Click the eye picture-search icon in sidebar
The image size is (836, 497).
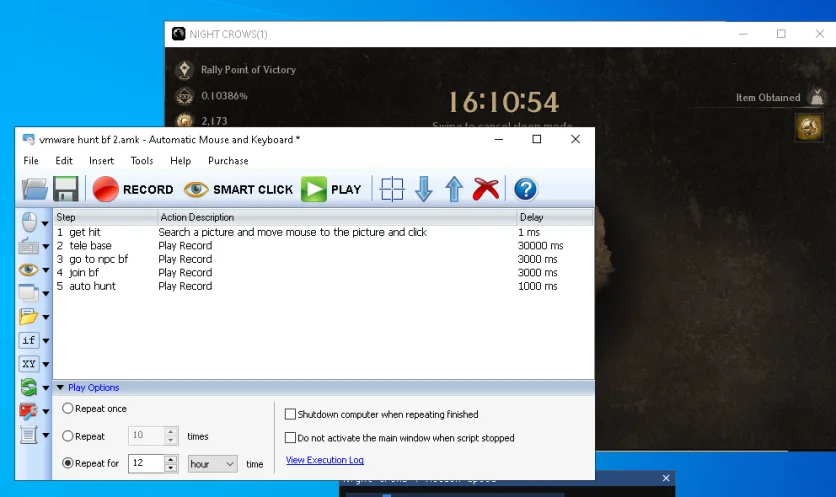28,270
